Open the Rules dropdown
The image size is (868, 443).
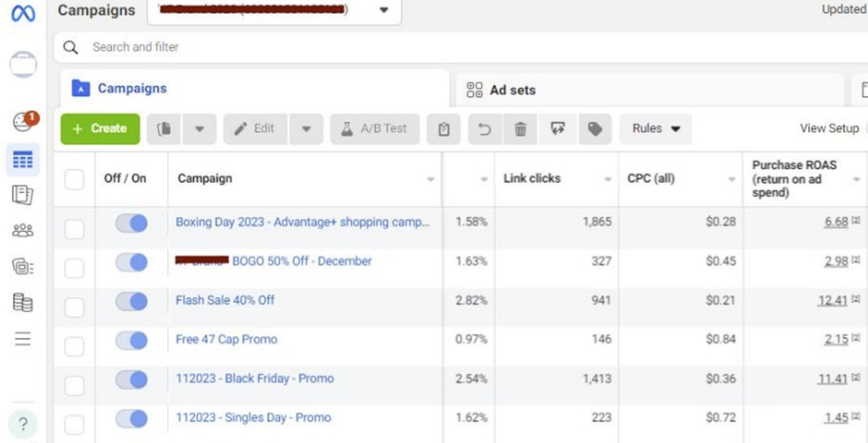tap(655, 129)
